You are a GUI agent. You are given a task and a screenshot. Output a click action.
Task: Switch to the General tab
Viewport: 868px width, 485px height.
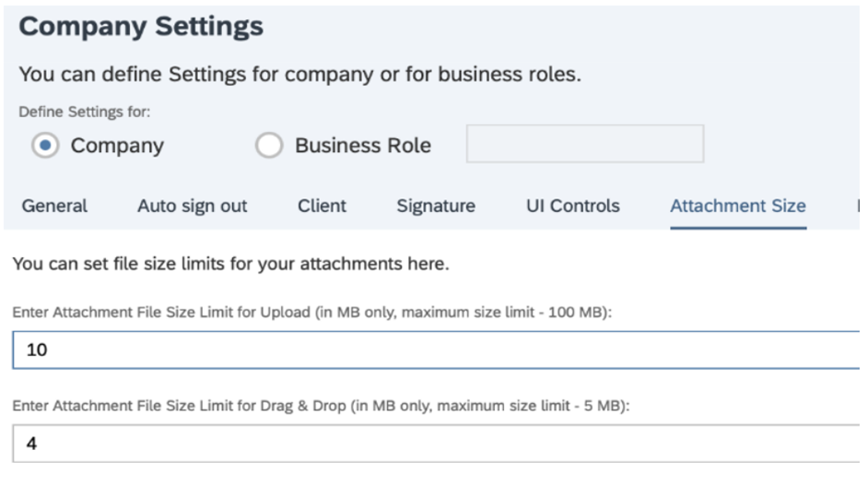[x=54, y=206]
